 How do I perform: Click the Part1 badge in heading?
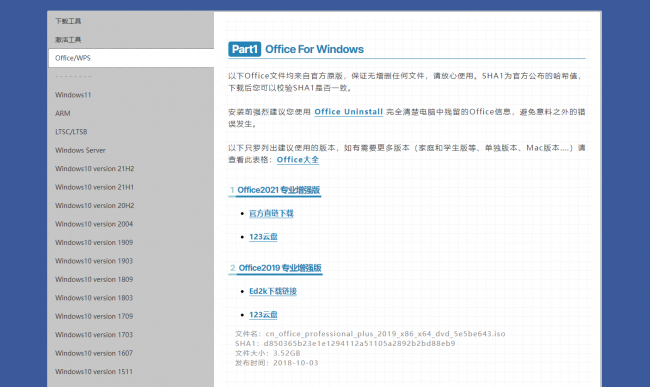244,49
